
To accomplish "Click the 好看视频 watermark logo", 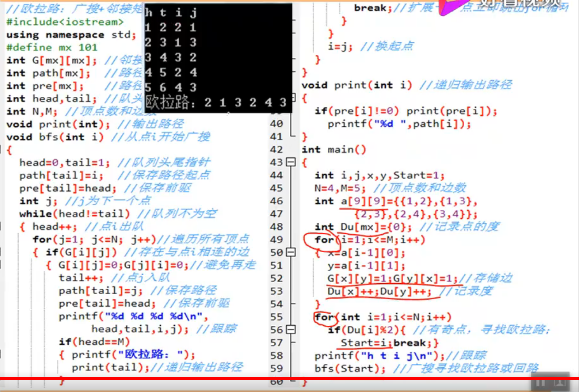I will 522,8.
